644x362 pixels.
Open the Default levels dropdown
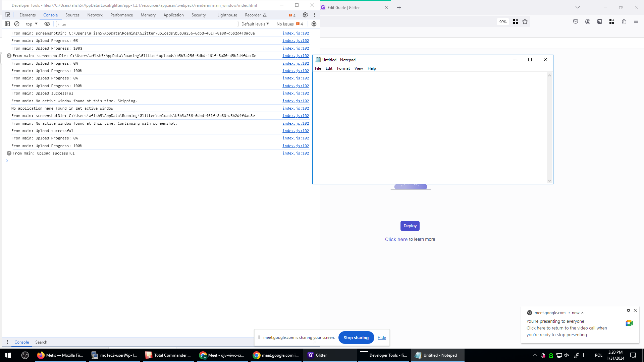click(255, 24)
